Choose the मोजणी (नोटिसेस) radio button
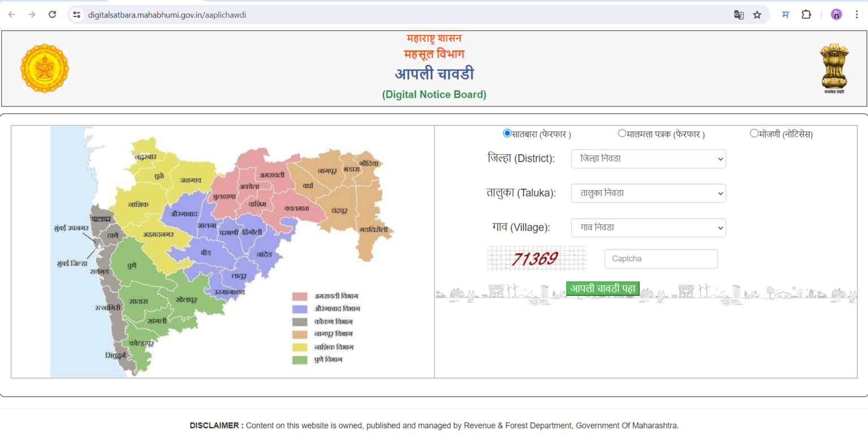The image size is (868, 441). pyautogui.click(x=754, y=133)
